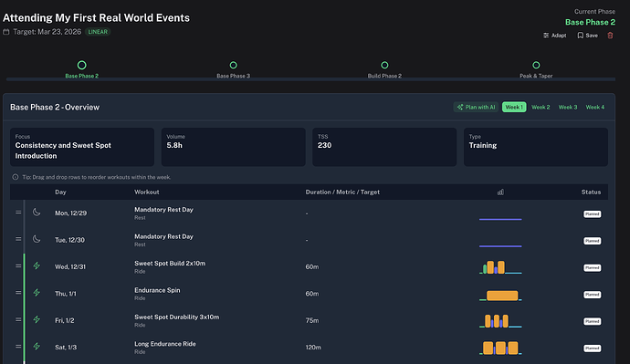Click drag handle for Sat, 1/3 row
Screen dimensions: 630x364
pos(18,347)
